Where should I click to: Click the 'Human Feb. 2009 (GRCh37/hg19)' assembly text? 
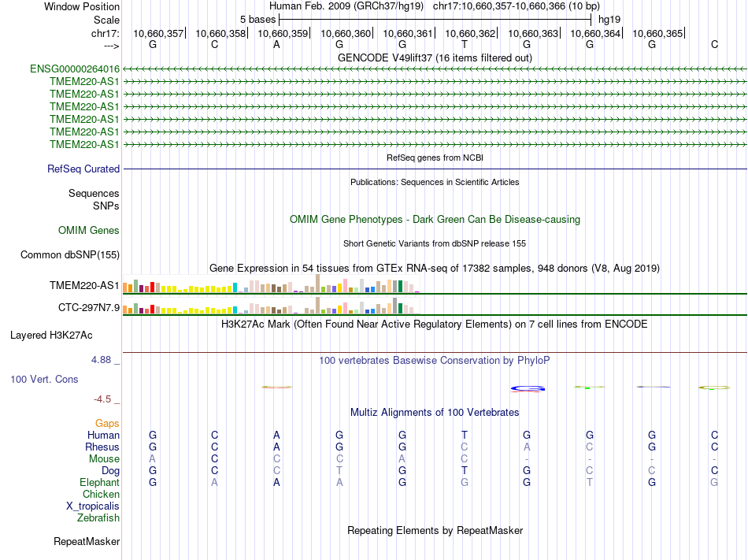[x=346, y=6]
